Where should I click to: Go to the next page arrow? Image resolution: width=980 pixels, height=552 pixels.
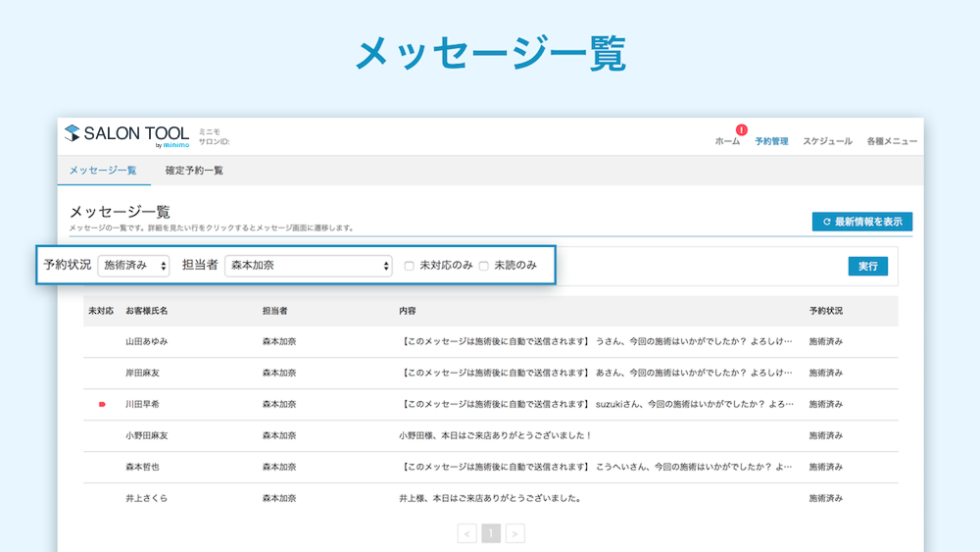pyautogui.click(x=515, y=533)
